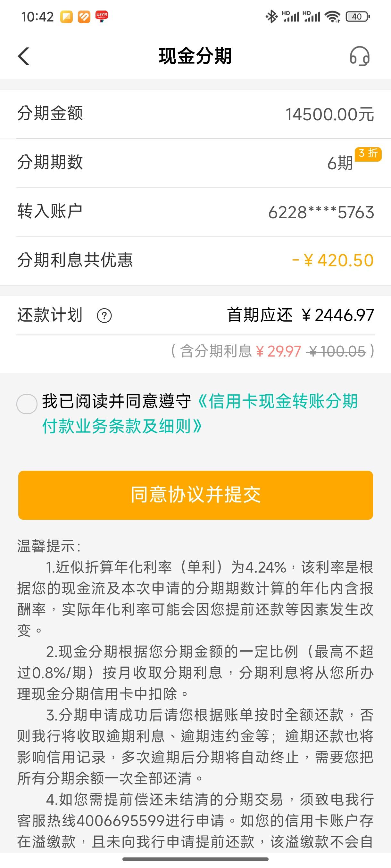Open 信用卡现金转账分期付款业务条款及细则 link
Image resolution: width=391 pixels, height=868 pixels.
[200, 414]
